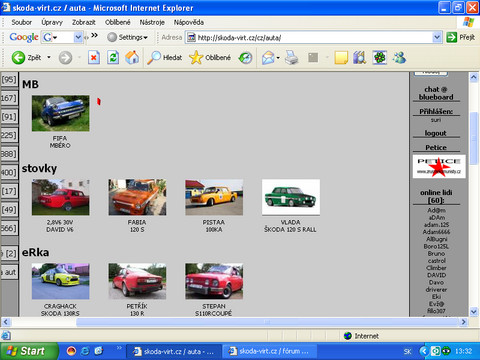Open the Petice link
Image resolution: width=480 pixels, height=360 pixels.
click(x=436, y=147)
